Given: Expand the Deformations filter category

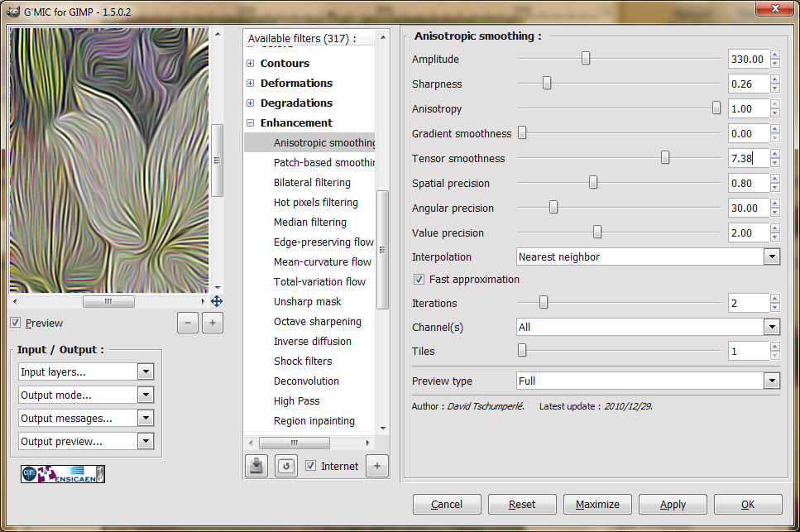Looking at the screenshot, I should 250,83.
